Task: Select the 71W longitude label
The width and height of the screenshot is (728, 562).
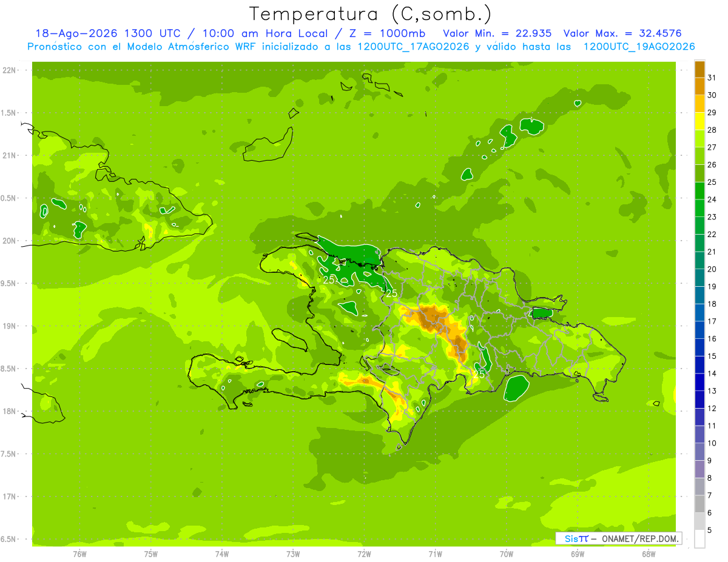Action: coord(435,554)
